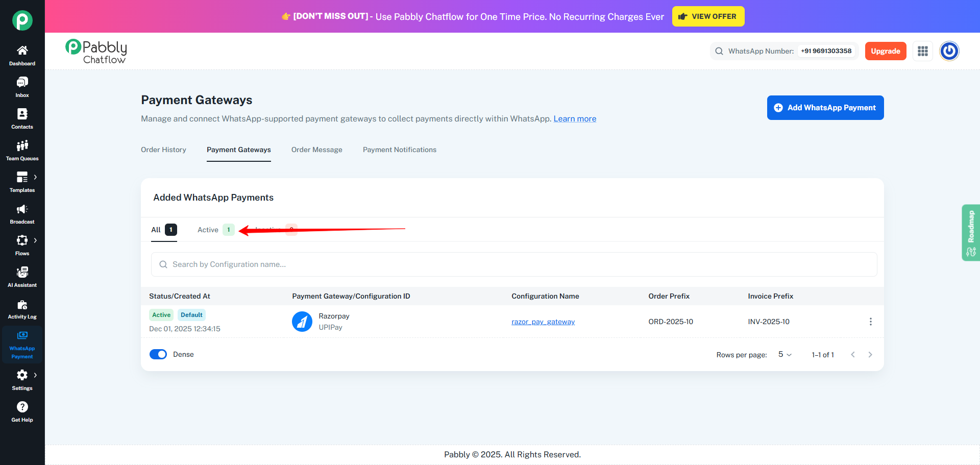Switch to the Order Message tab

317,150
